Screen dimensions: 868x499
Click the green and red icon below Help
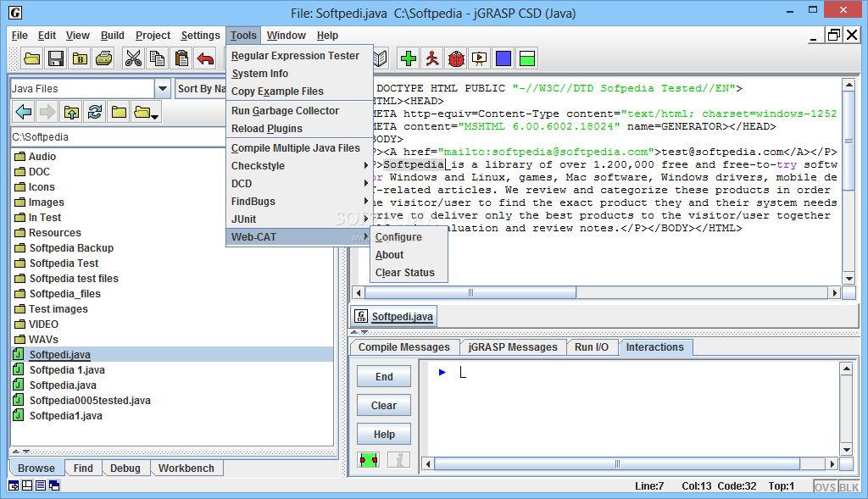(x=369, y=460)
